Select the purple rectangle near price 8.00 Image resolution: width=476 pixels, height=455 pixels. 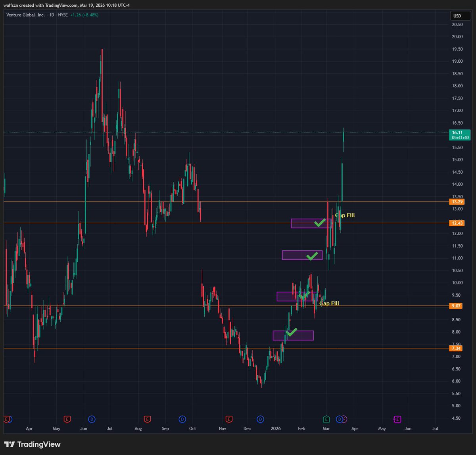point(293,336)
